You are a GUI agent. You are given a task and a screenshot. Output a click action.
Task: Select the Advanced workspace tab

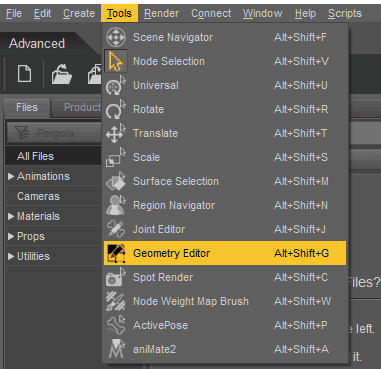point(37,43)
